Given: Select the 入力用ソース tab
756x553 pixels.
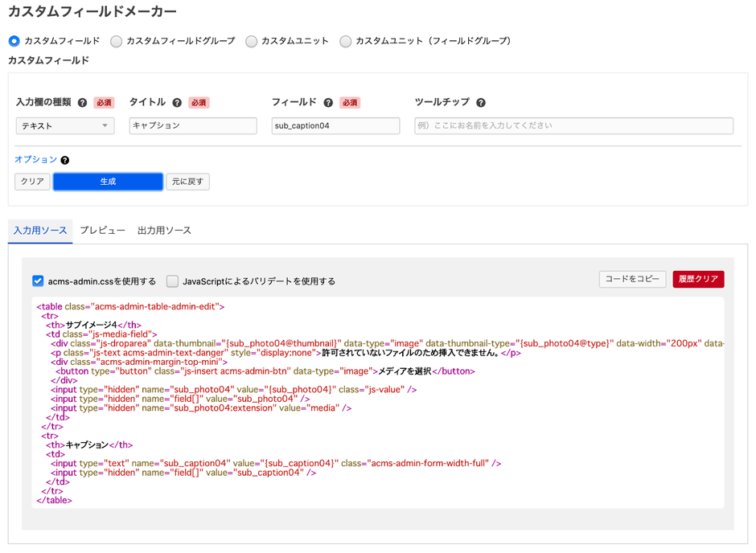Looking at the screenshot, I should (x=40, y=231).
